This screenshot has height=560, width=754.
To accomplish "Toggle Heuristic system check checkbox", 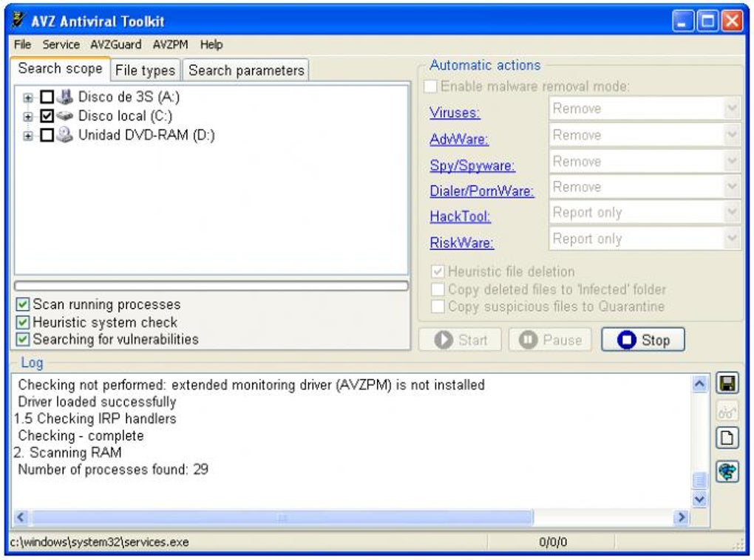I will [x=23, y=322].
